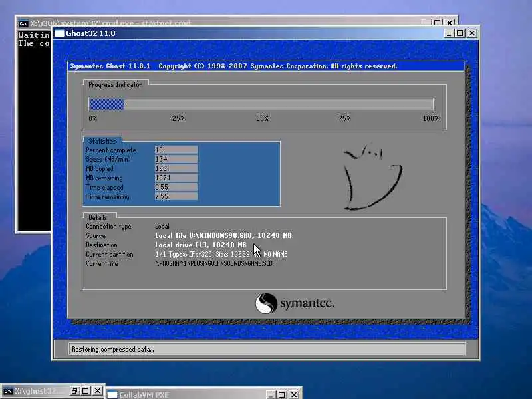This screenshot has height=399, width=532.
Task: Click the ghost mascot drawing
Action: [373, 178]
